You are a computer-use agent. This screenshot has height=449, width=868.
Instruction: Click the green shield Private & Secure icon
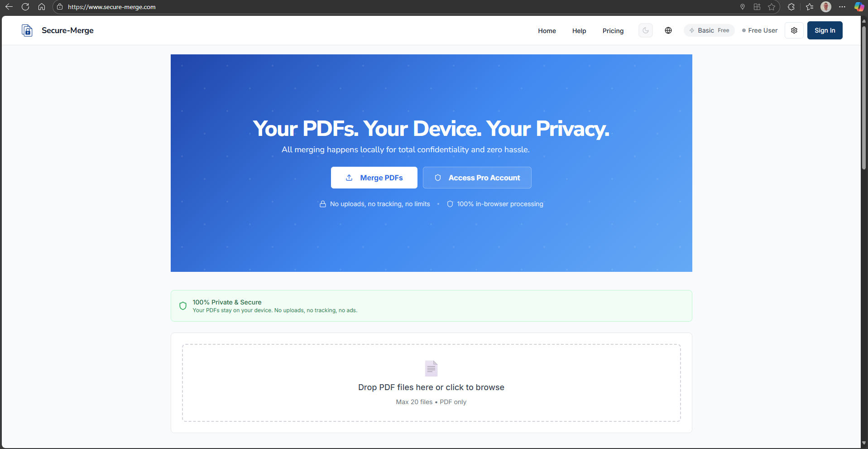click(x=183, y=306)
